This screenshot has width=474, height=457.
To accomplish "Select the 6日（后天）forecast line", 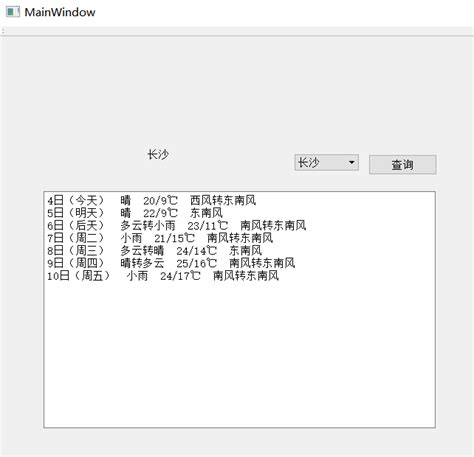I will coord(177,226).
